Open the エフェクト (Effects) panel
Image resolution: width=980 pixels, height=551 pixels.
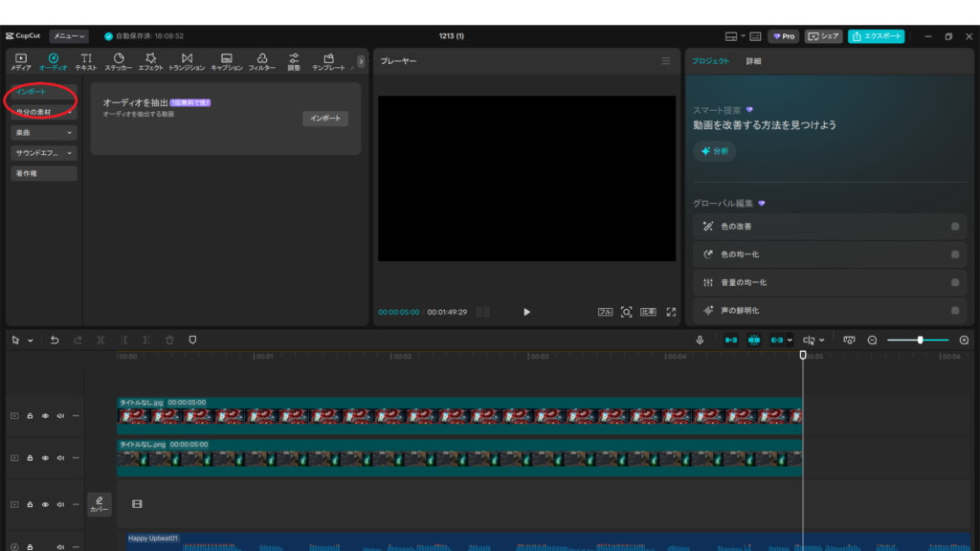[x=150, y=62]
